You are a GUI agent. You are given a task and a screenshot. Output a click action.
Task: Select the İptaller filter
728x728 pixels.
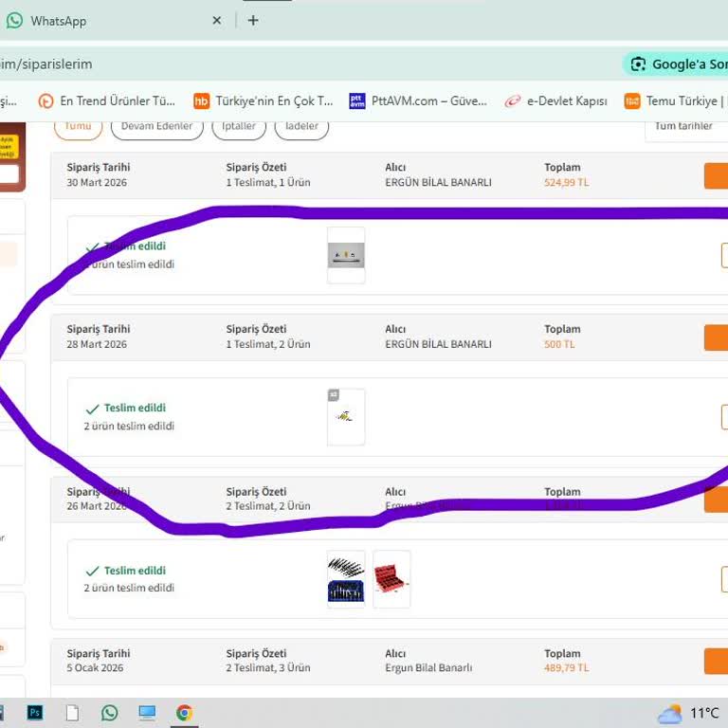click(239, 127)
